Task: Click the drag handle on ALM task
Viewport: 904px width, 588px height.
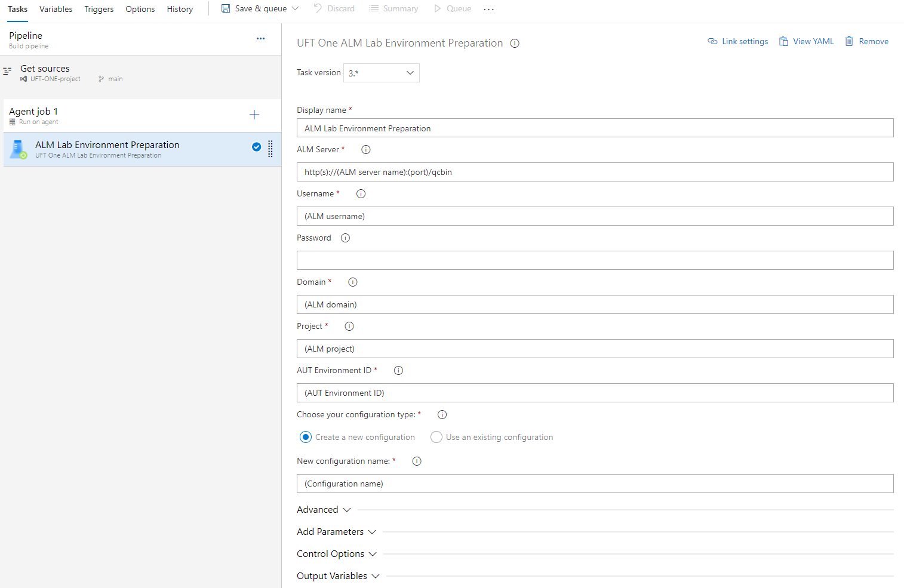Action: [270, 149]
